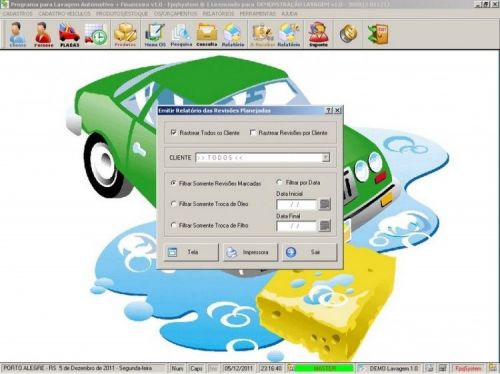Open the CADASTRO VEÍCULOS menu

[x=64, y=14]
